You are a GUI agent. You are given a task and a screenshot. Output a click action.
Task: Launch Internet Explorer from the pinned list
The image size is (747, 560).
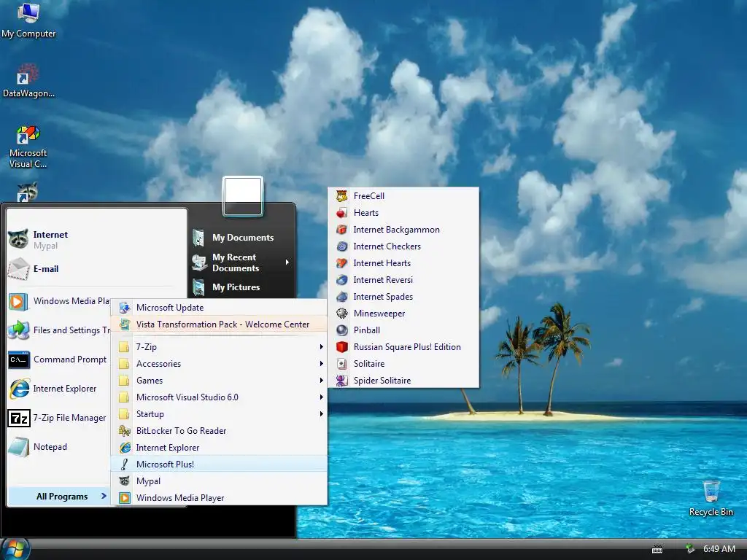pyautogui.click(x=60, y=389)
